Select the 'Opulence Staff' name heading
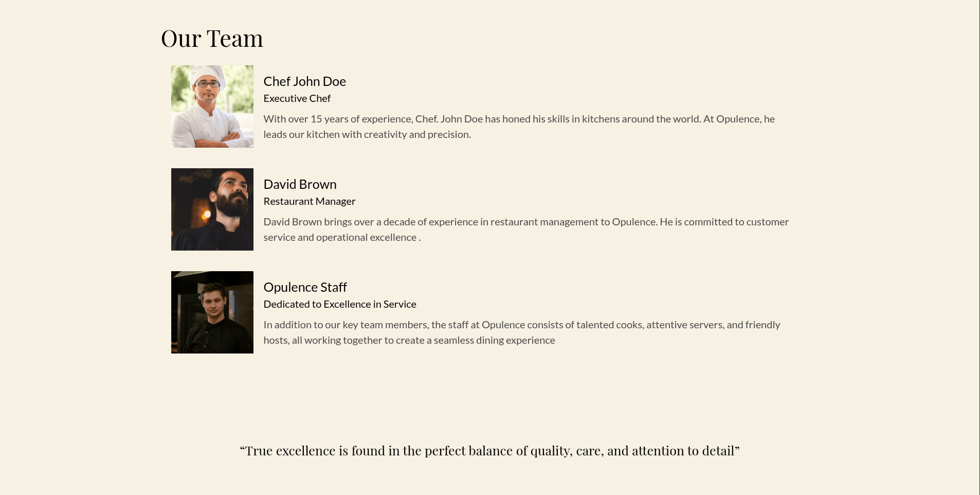The height and width of the screenshot is (495, 980). [x=305, y=287]
